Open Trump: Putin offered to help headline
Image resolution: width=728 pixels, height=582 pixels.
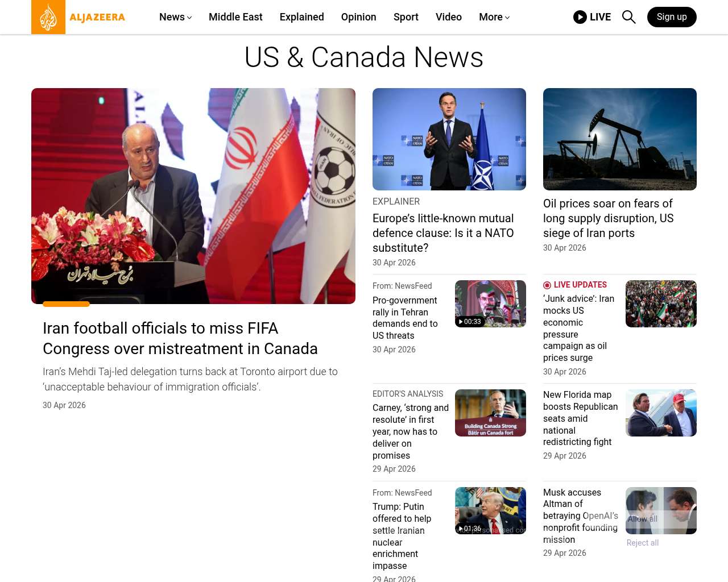tap(402, 536)
